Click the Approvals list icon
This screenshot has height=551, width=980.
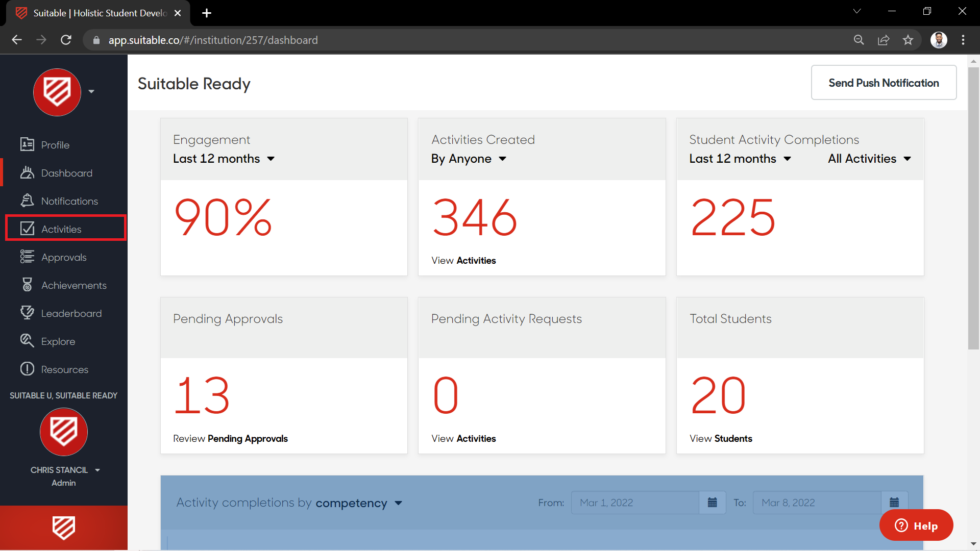pyautogui.click(x=27, y=257)
